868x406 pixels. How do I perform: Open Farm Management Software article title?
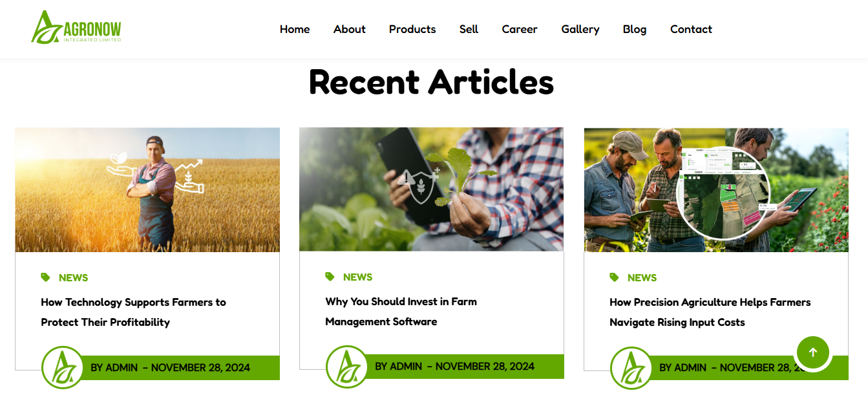tap(401, 312)
